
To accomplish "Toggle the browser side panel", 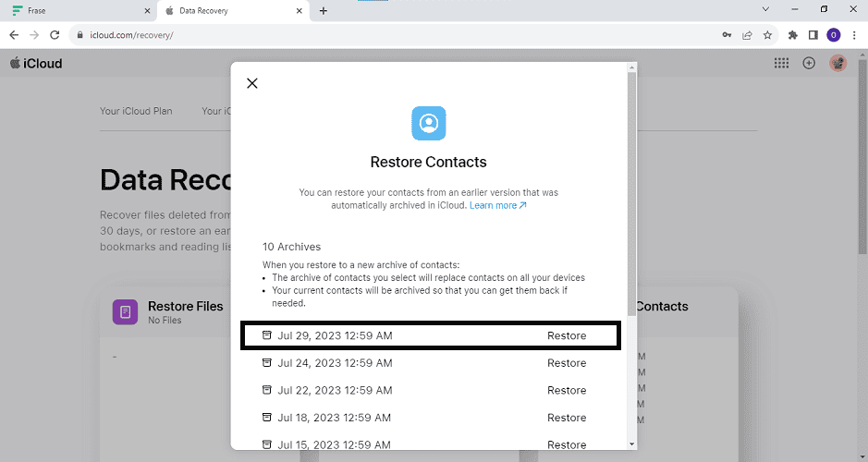I will (813, 35).
